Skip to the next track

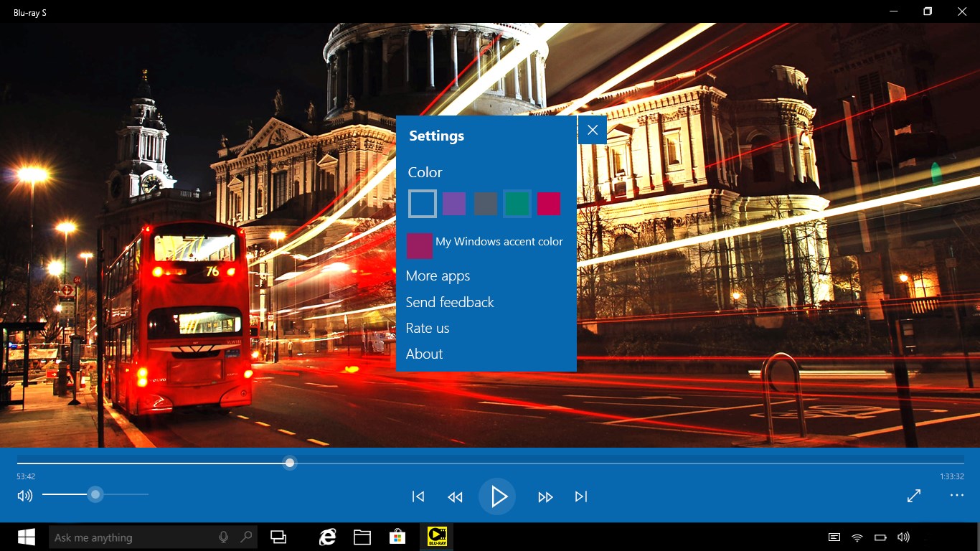point(581,496)
